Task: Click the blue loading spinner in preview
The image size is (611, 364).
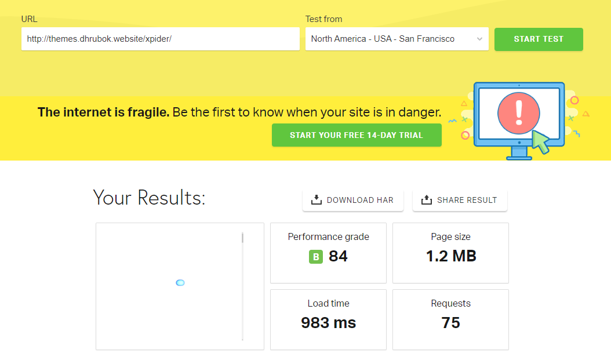Action: [180, 282]
